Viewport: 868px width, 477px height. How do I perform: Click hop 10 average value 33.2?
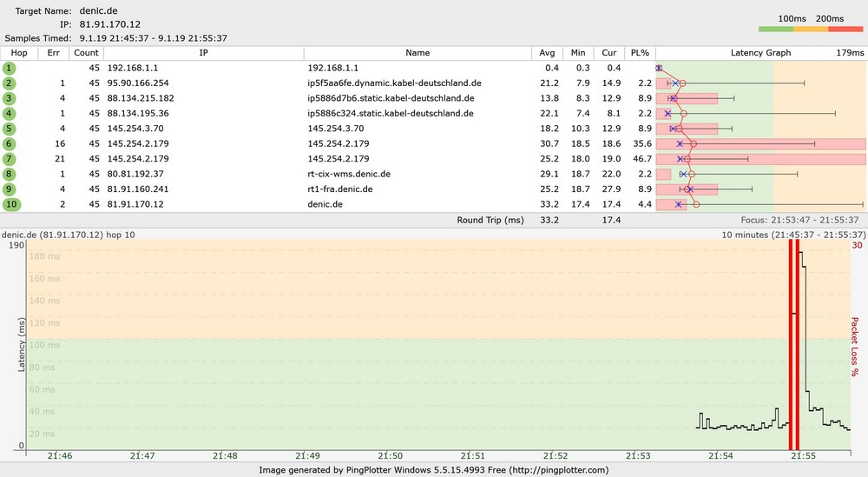[549, 204]
